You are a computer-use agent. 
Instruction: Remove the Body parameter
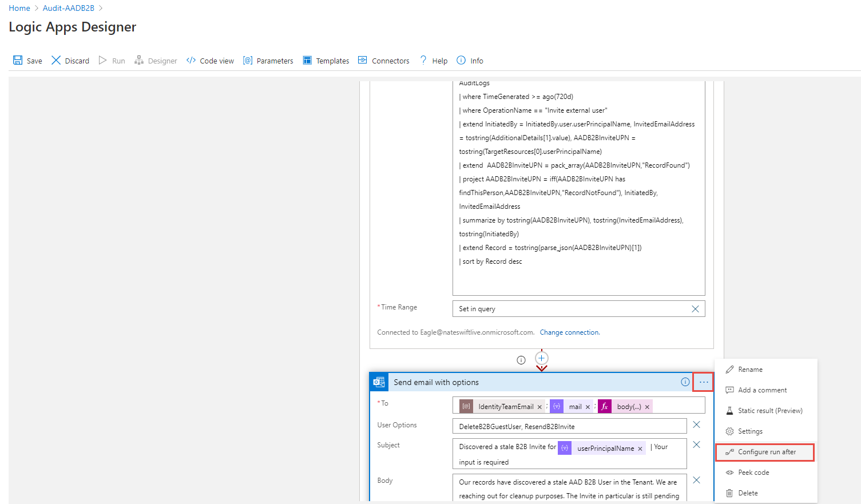[x=696, y=480]
